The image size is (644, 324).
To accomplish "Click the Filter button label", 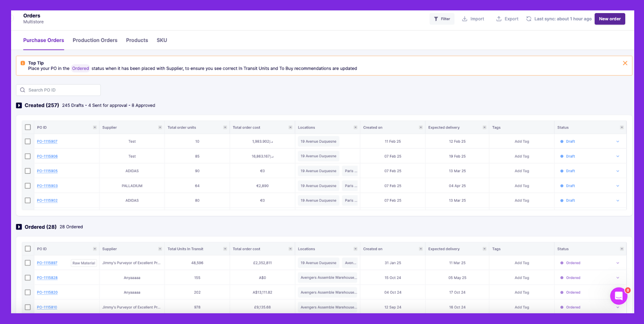I will tap(446, 19).
